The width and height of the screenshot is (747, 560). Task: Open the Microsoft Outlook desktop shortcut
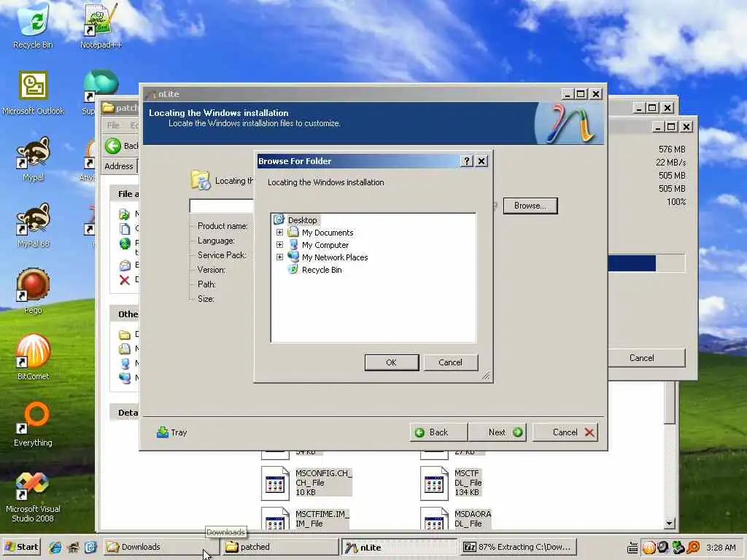[33, 93]
